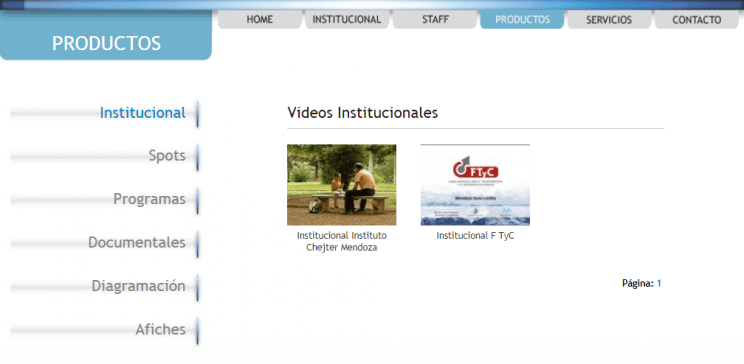The image size is (744, 364).
Task: Open the HOME tab
Action: [260, 19]
